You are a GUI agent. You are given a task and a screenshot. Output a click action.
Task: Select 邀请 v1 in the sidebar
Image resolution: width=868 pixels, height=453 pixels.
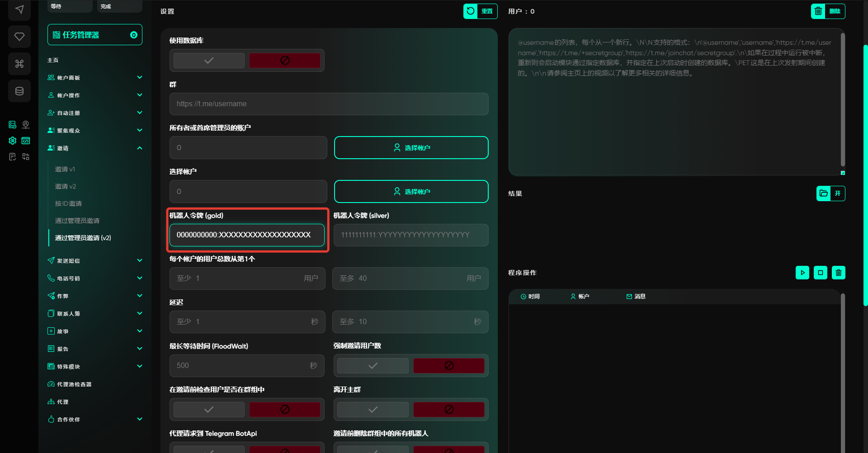point(65,169)
